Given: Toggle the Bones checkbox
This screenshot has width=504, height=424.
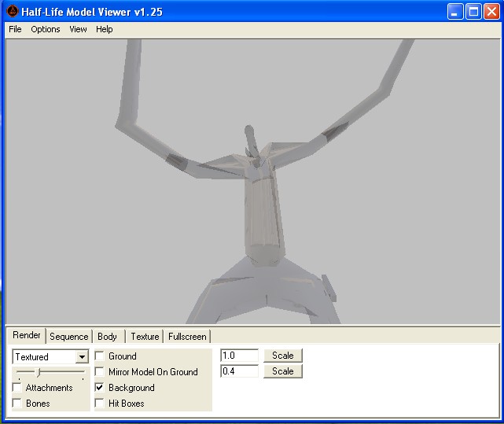Looking at the screenshot, I should [17, 404].
